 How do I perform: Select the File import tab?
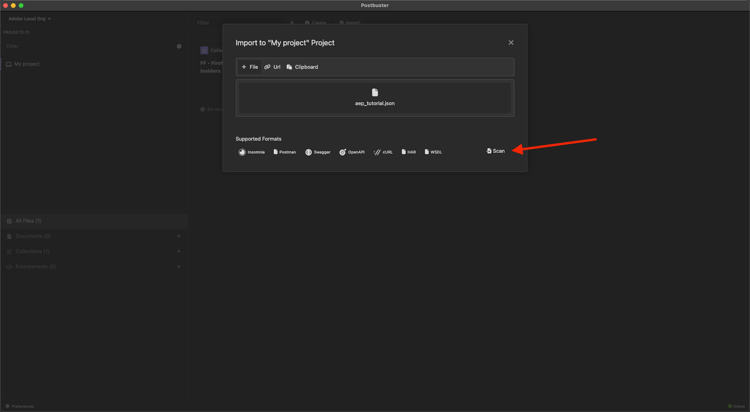250,67
